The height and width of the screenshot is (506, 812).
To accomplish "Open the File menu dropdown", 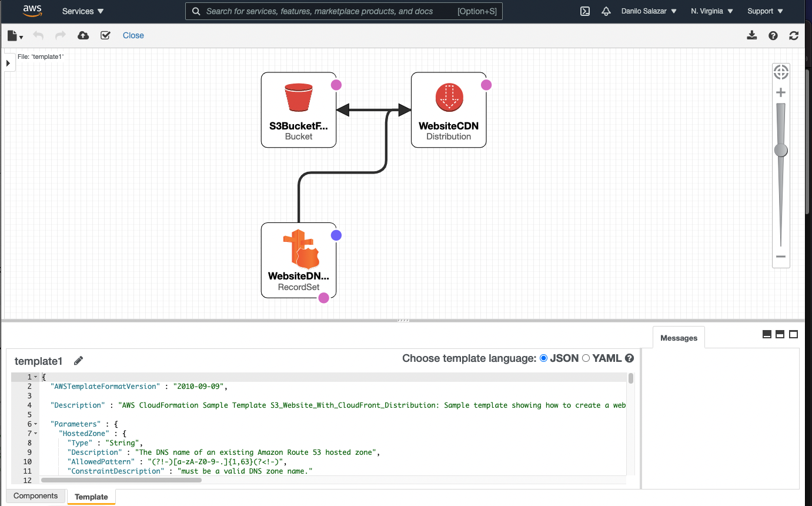I will (15, 36).
